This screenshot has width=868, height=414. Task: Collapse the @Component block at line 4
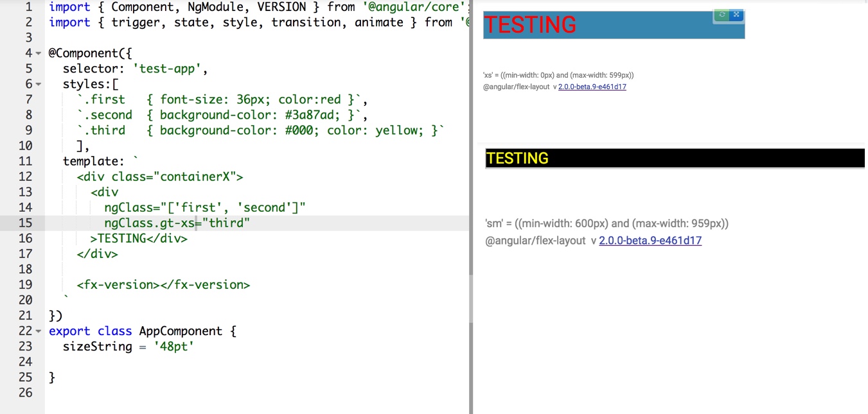tap(39, 53)
